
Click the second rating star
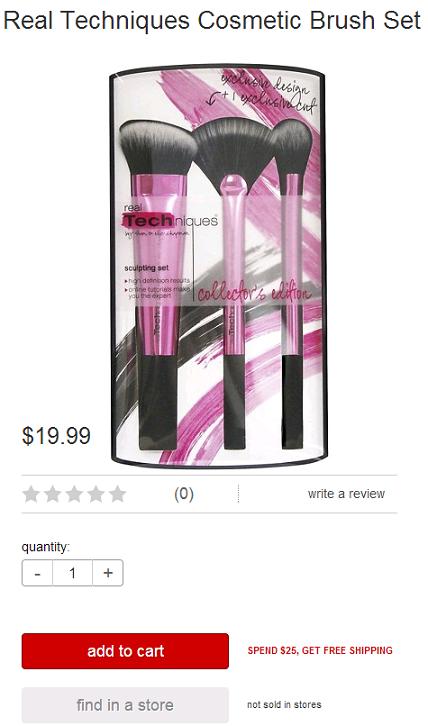[x=53, y=494]
